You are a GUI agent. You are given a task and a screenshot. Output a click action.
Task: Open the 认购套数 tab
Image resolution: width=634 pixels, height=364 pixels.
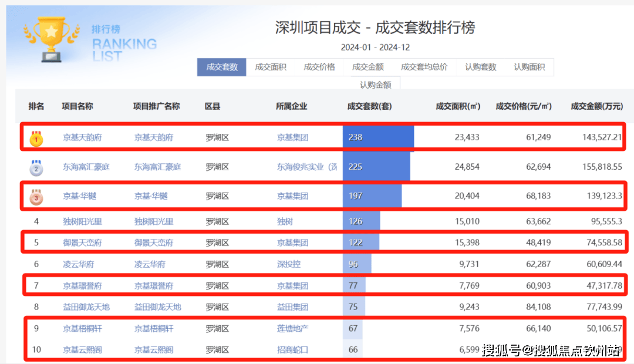[x=480, y=67]
